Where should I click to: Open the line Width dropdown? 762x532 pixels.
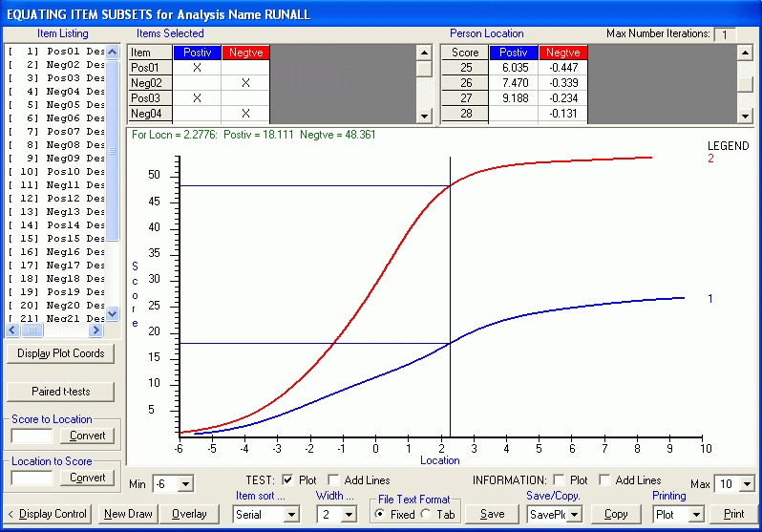(349, 515)
